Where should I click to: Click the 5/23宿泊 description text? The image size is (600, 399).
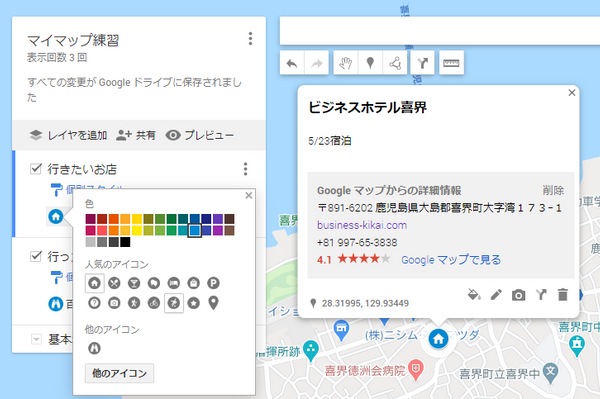pyautogui.click(x=329, y=141)
